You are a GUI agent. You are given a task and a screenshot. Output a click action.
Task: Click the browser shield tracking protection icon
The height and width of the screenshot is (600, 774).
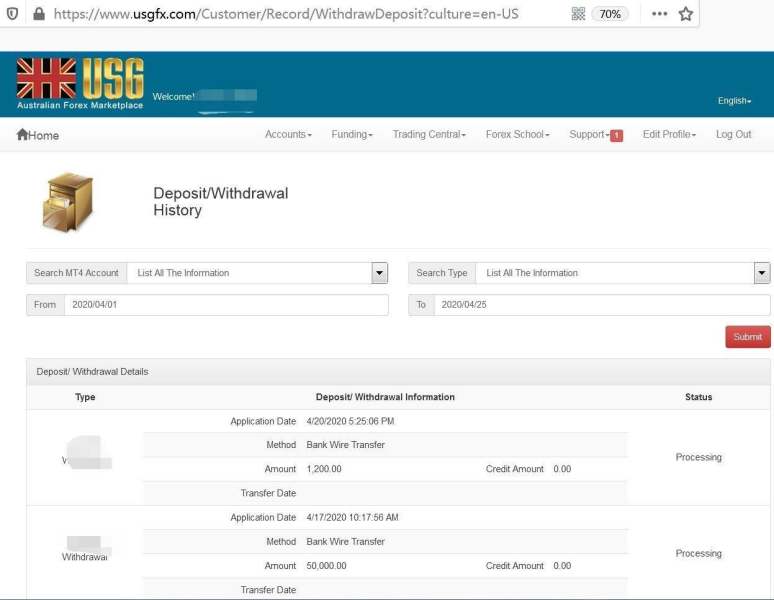[12, 14]
